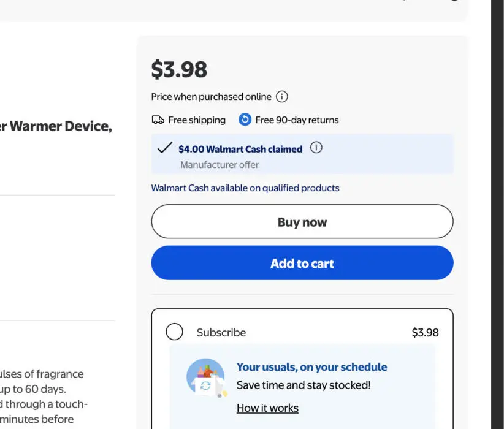This screenshot has height=429, width=504.
Task: Open info icon next to Walmart Cash claimed
Action: point(316,148)
